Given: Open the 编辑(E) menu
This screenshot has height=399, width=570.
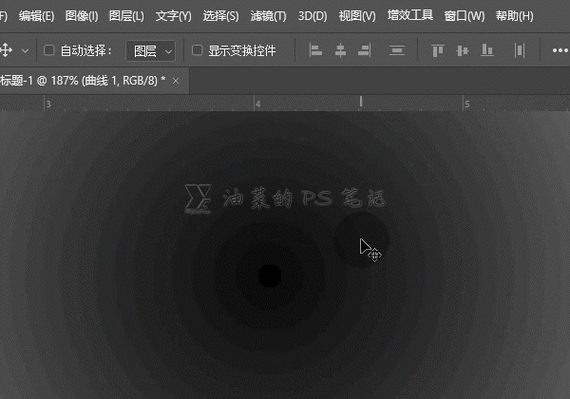Looking at the screenshot, I should pyautogui.click(x=36, y=16).
